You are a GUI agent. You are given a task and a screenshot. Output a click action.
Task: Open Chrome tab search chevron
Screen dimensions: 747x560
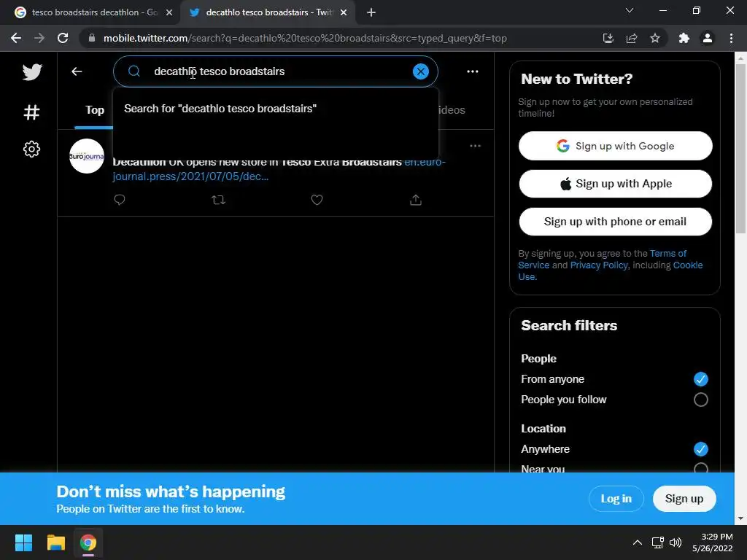coord(630,10)
